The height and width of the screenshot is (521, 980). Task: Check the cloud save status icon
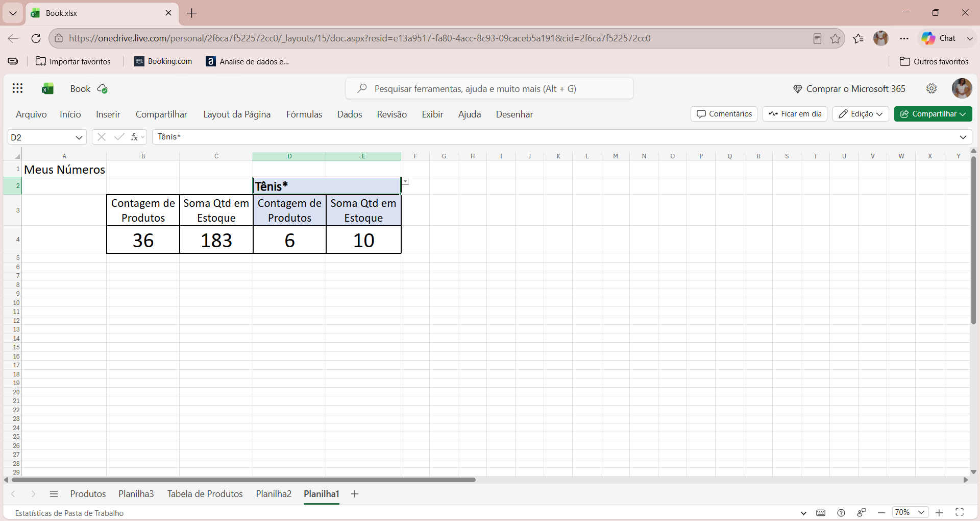pos(103,89)
